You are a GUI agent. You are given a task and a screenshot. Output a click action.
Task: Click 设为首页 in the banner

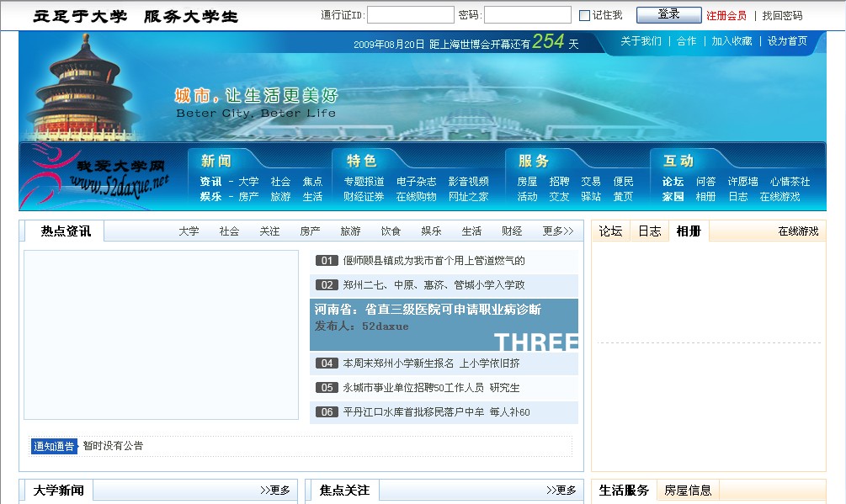click(787, 41)
